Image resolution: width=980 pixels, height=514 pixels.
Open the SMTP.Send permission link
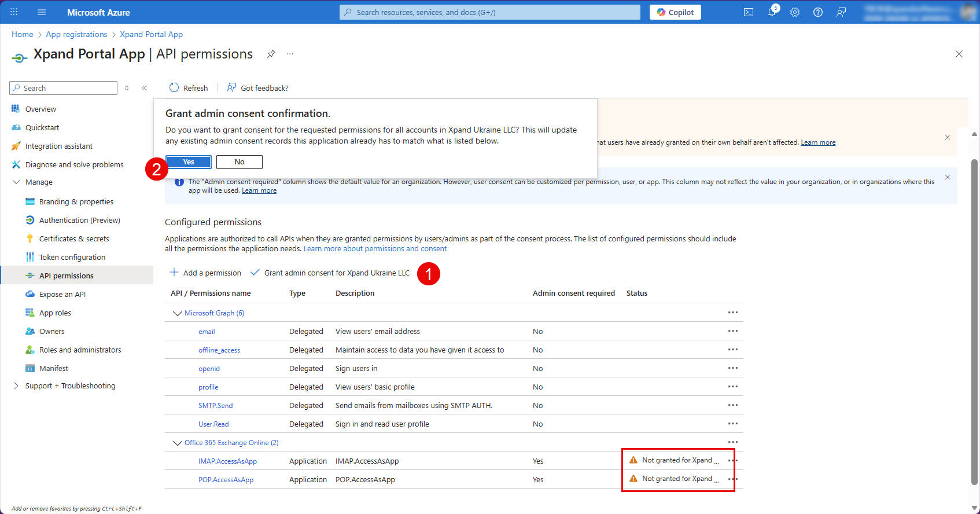215,406
